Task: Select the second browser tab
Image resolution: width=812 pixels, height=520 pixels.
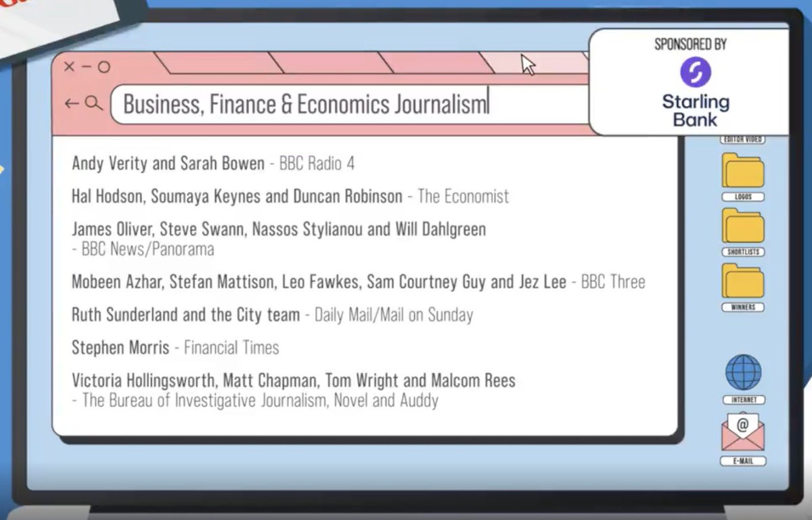Action: pyautogui.click(x=330, y=62)
